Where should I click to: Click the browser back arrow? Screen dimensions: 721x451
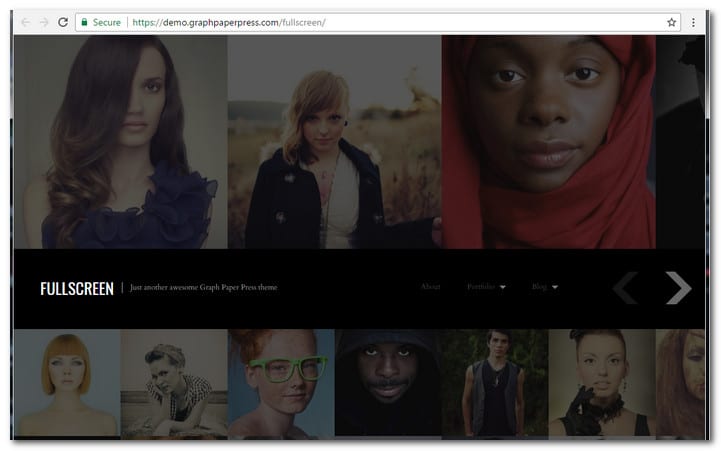(25, 22)
